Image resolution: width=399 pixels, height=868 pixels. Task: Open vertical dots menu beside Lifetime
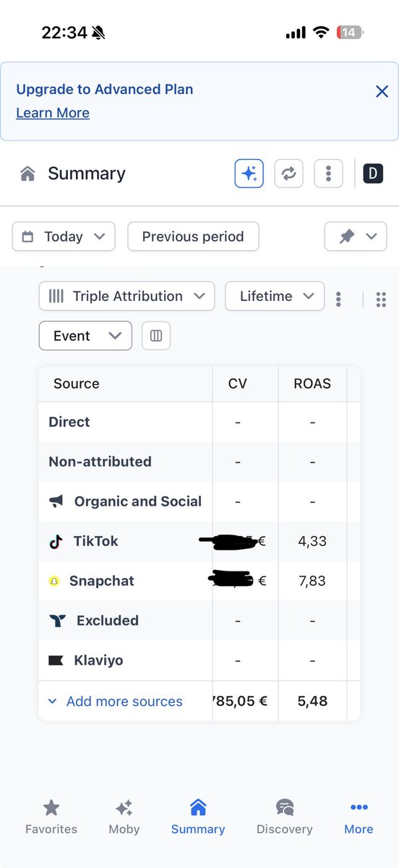338,299
